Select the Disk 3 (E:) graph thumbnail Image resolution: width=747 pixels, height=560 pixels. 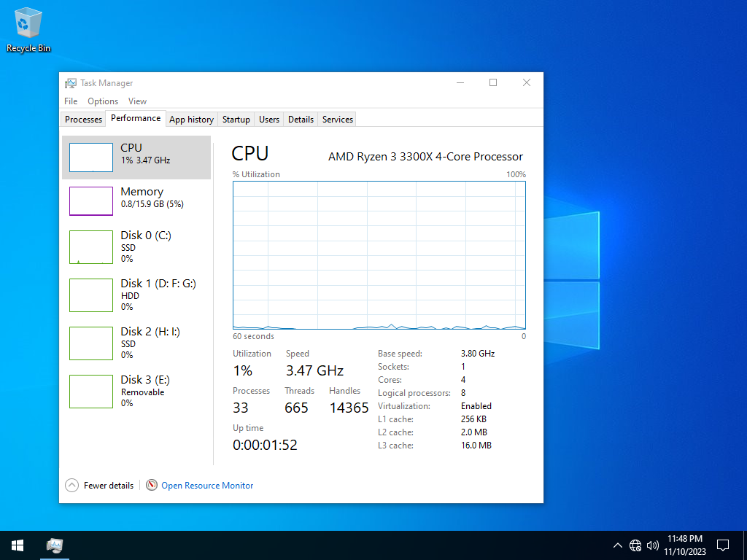tap(91, 392)
